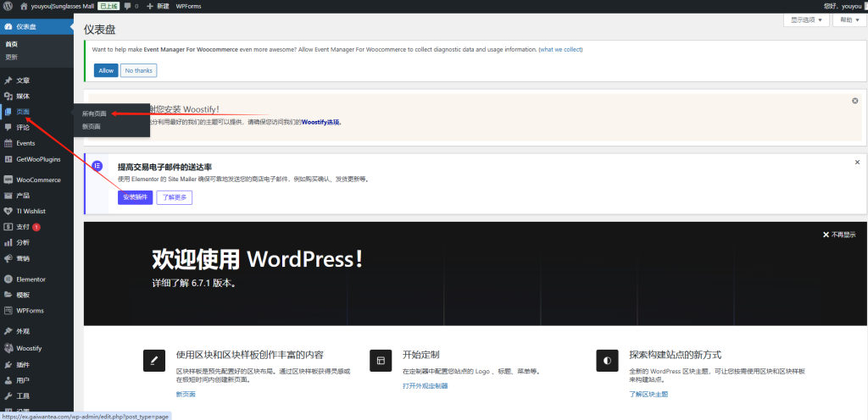Open the site home icon in the admin bar
Screen dimensions: 868x420
coord(24,6)
